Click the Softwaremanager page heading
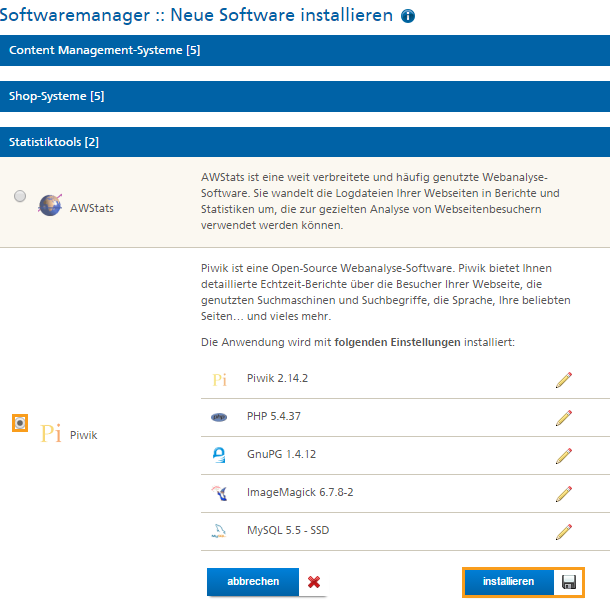The image size is (610, 603). click(196, 15)
